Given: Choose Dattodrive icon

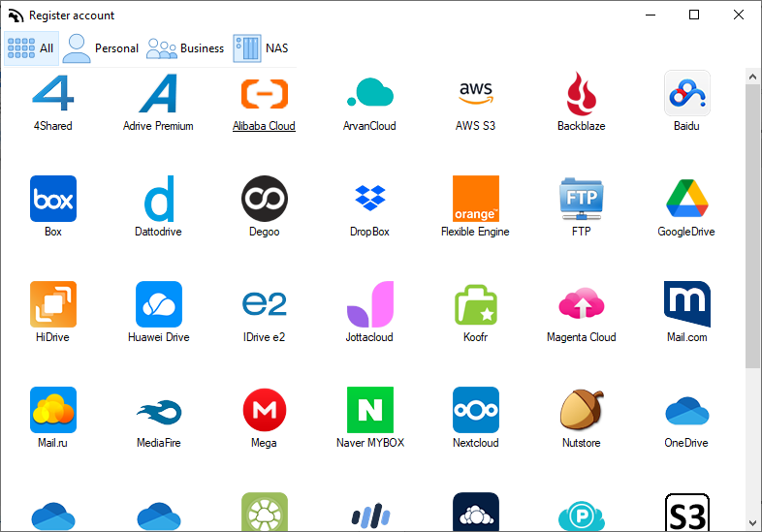Looking at the screenshot, I should point(159,199).
